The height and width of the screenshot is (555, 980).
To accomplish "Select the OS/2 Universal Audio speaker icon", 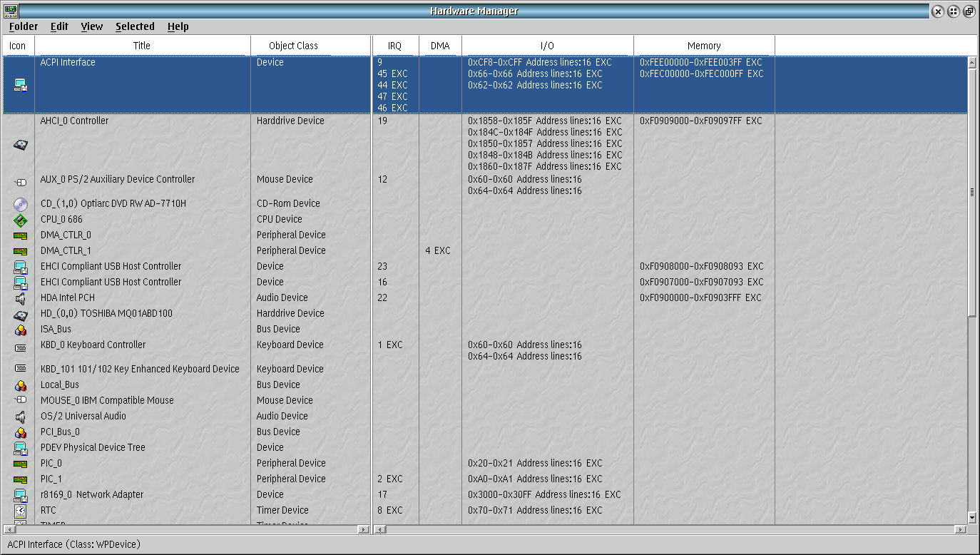I will pos(20,417).
